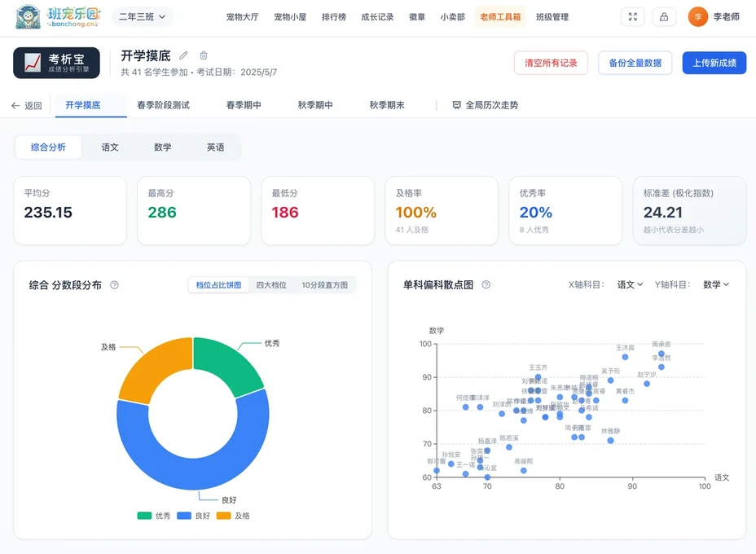Click 最低分 186 value

pos(285,212)
